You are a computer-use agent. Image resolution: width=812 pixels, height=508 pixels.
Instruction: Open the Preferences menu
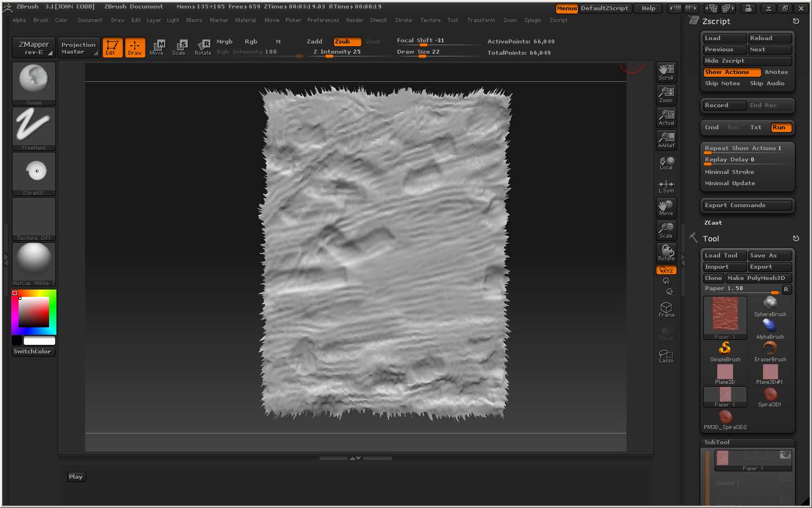[323, 20]
